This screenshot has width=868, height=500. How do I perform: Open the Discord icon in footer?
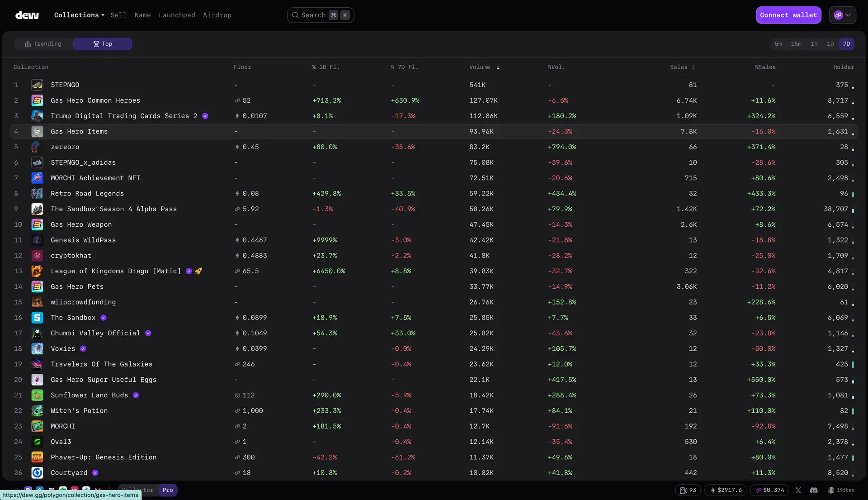[x=814, y=490]
